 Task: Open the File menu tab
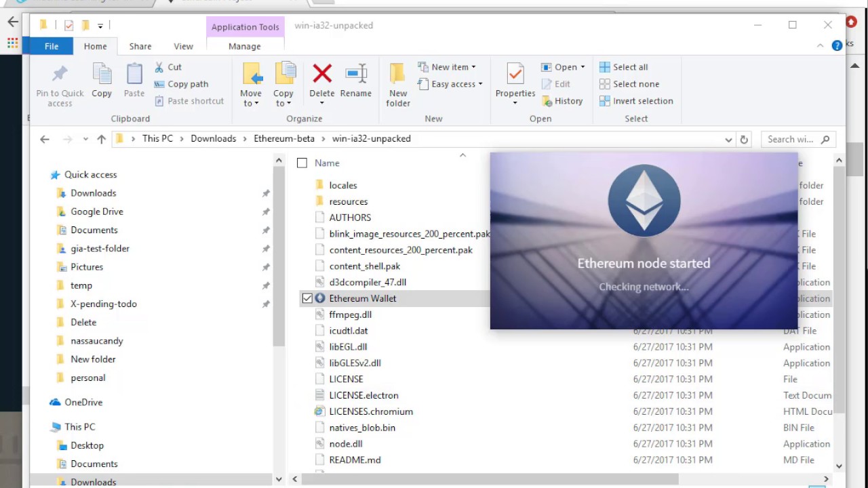52,46
